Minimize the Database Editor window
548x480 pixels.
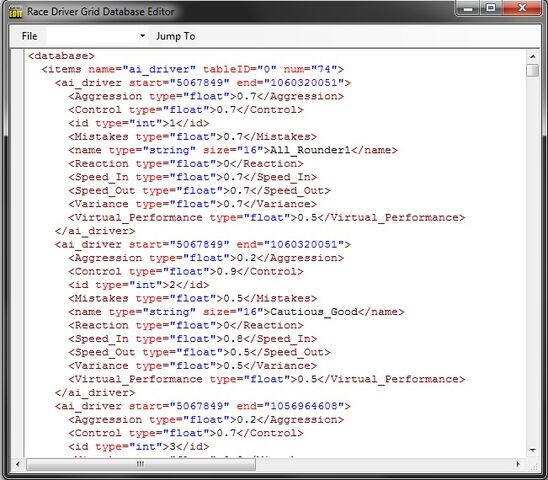pyautogui.click(x=468, y=9)
